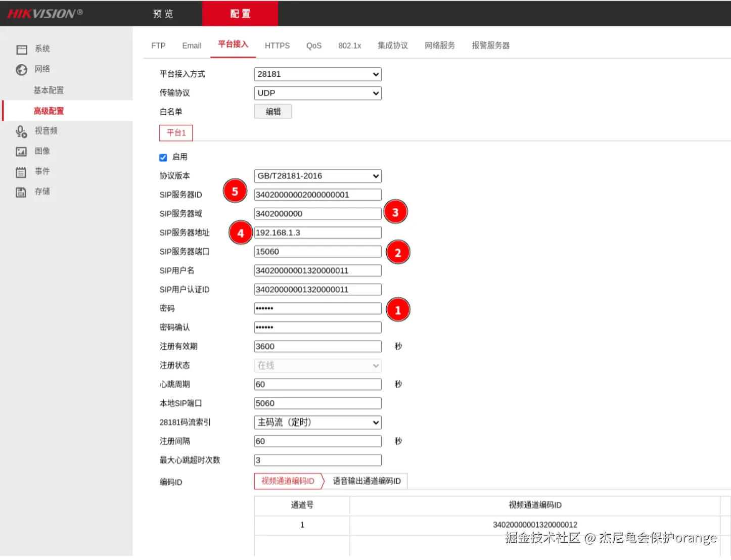Click the 注册有效期 field showing 3600
Image resolution: width=731 pixels, height=560 pixels.
(317, 347)
